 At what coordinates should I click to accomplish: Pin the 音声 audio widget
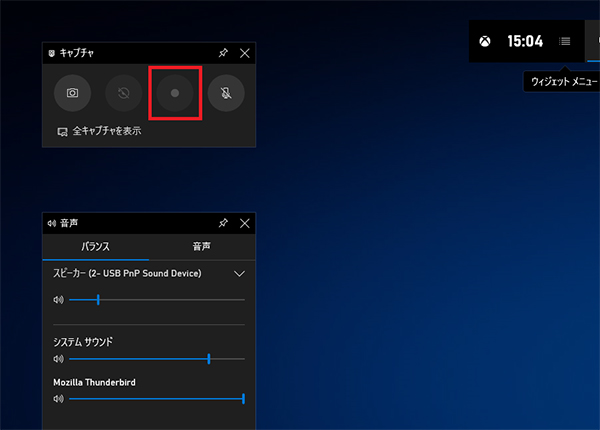(223, 223)
